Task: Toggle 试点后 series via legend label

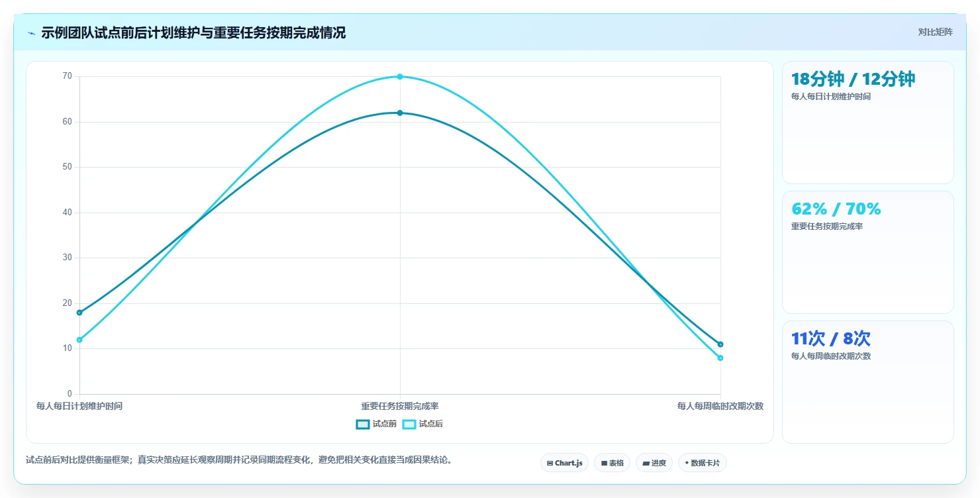Action: point(430,424)
